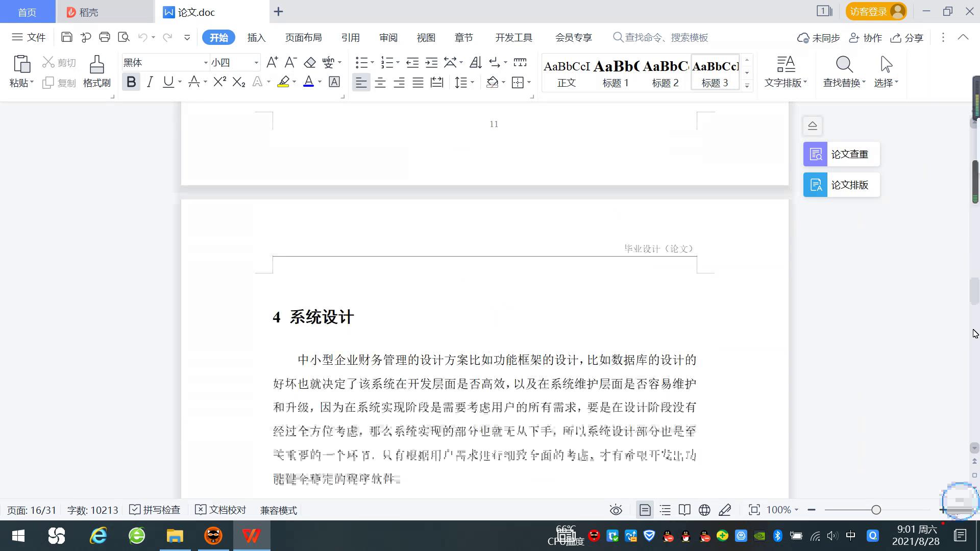Activate the 论文查重 sidebar tool
The image size is (980, 551).
pos(841,154)
